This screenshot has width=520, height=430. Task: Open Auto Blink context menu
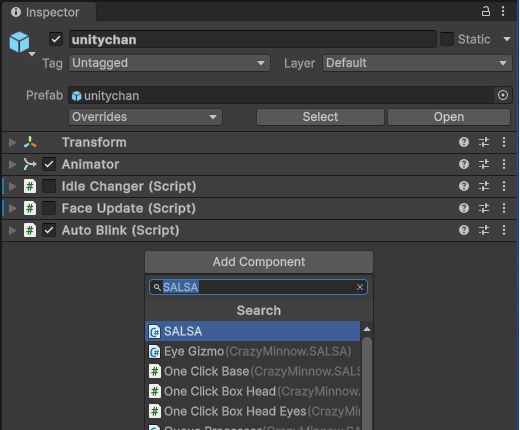tap(504, 230)
